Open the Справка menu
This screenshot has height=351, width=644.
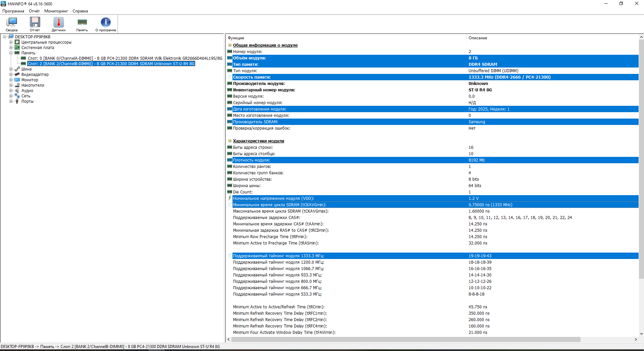coord(80,11)
